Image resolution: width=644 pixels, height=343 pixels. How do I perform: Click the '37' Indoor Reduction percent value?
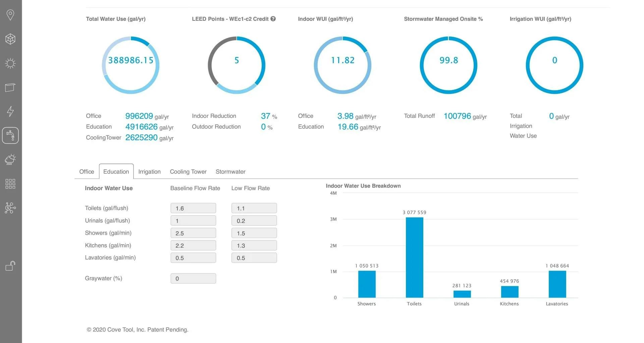pos(265,116)
